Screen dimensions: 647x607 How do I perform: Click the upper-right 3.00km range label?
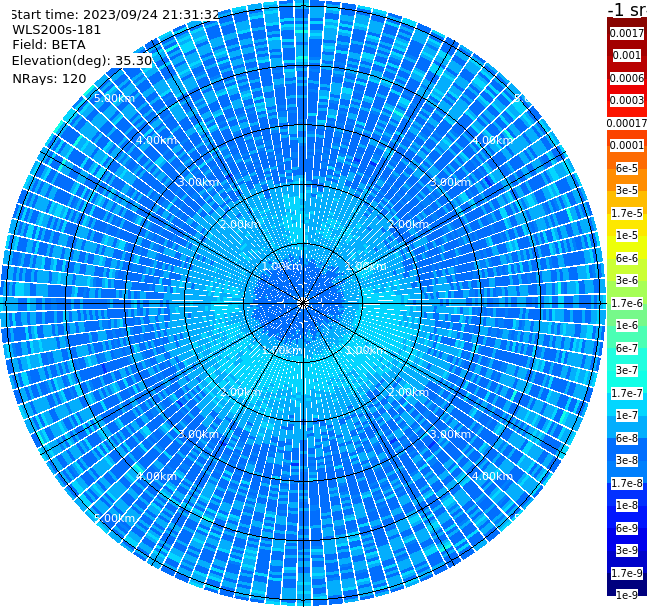pos(451,182)
